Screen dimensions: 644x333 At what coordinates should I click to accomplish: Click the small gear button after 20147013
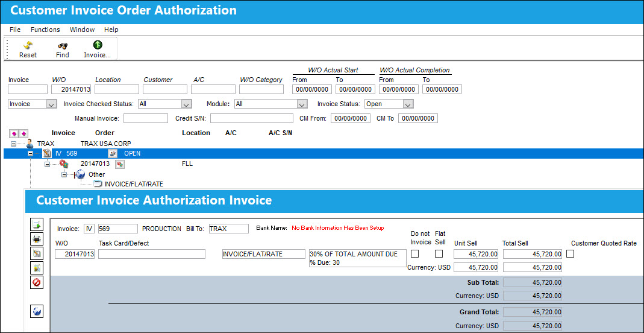tap(119, 164)
